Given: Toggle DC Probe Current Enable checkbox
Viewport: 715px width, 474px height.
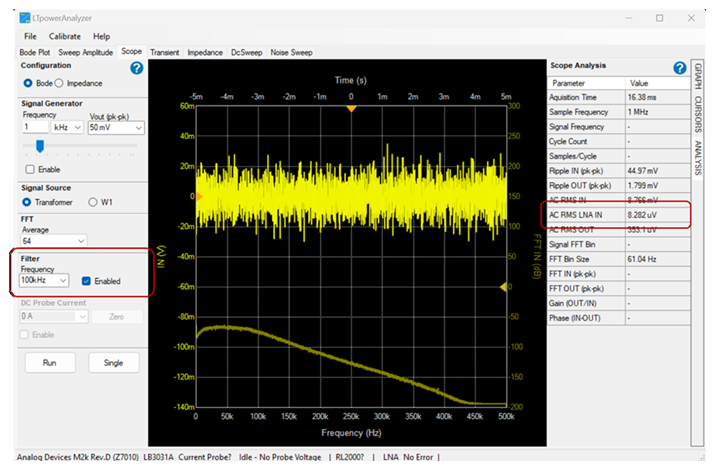Looking at the screenshot, I should coord(24,335).
